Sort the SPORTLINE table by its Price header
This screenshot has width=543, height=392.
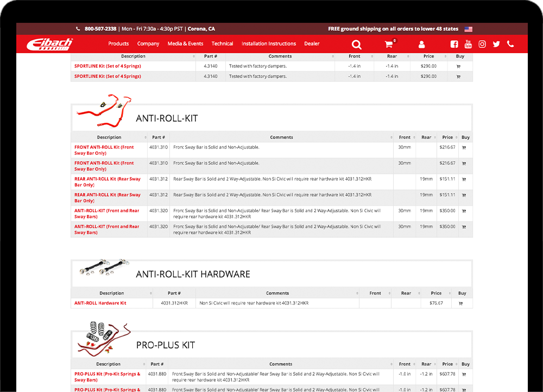[428, 56]
